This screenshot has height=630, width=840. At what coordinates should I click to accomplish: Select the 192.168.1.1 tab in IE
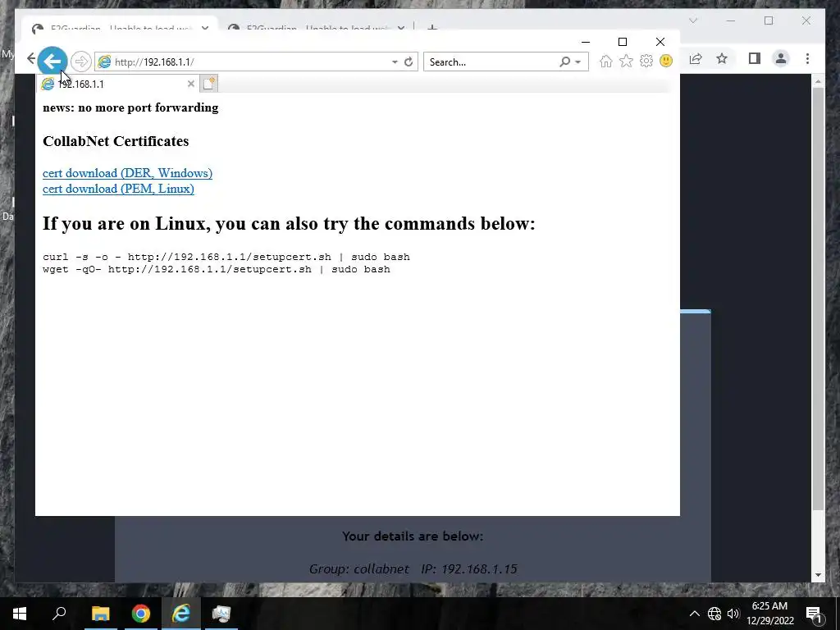(118, 84)
